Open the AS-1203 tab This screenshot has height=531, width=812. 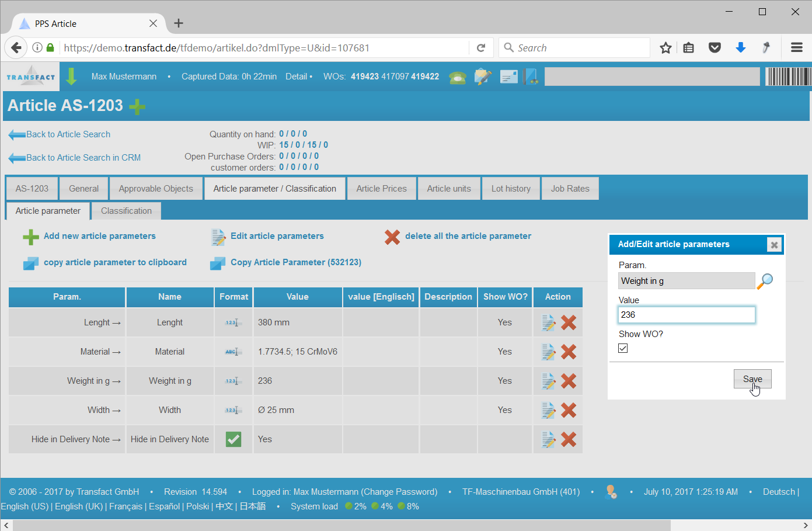coord(32,189)
